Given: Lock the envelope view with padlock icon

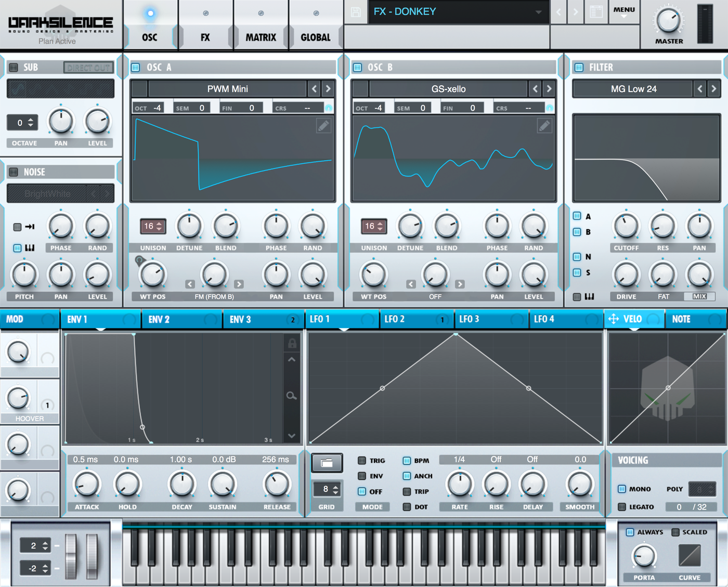Looking at the screenshot, I should click(x=292, y=343).
